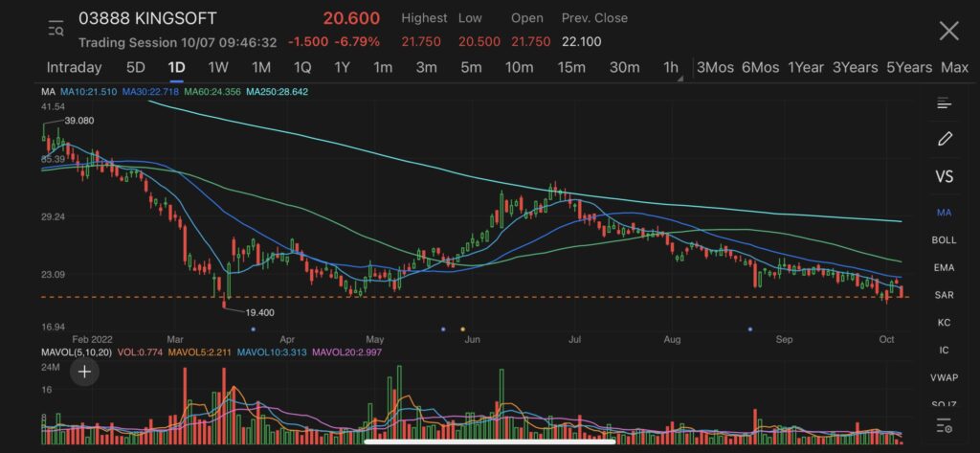The height and width of the screenshot is (453, 980).
Task: Select the 5m interval
Action: (471, 68)
